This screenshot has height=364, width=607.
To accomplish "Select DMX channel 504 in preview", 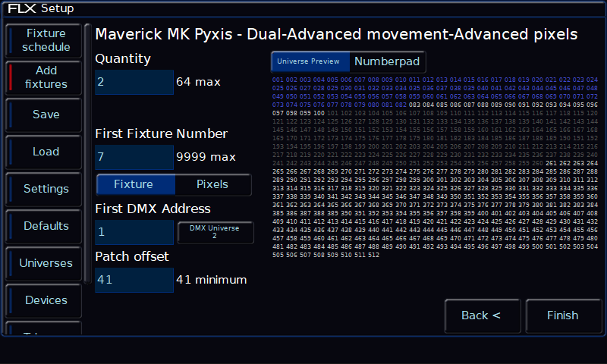I will [x=592, y=246].
